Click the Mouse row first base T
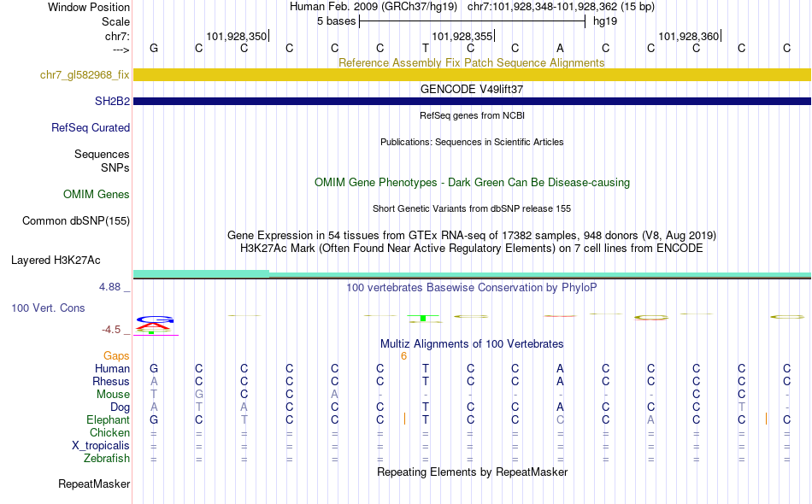This screenshot has width=812, height=504. pyautogui.click(x=154, y=395)
